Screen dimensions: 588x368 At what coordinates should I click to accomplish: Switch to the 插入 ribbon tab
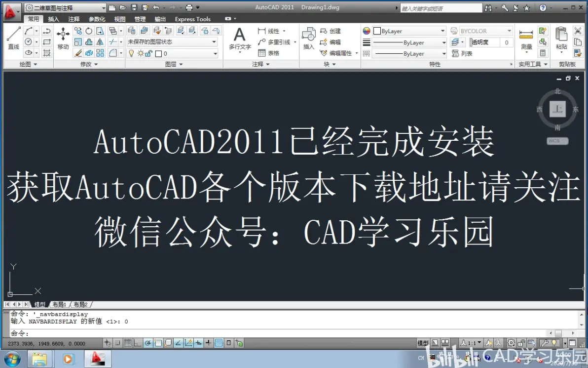54,19
